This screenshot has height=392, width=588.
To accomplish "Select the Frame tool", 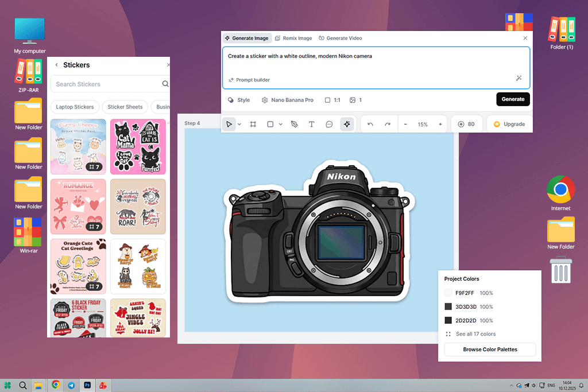I will tap(253, 124).
